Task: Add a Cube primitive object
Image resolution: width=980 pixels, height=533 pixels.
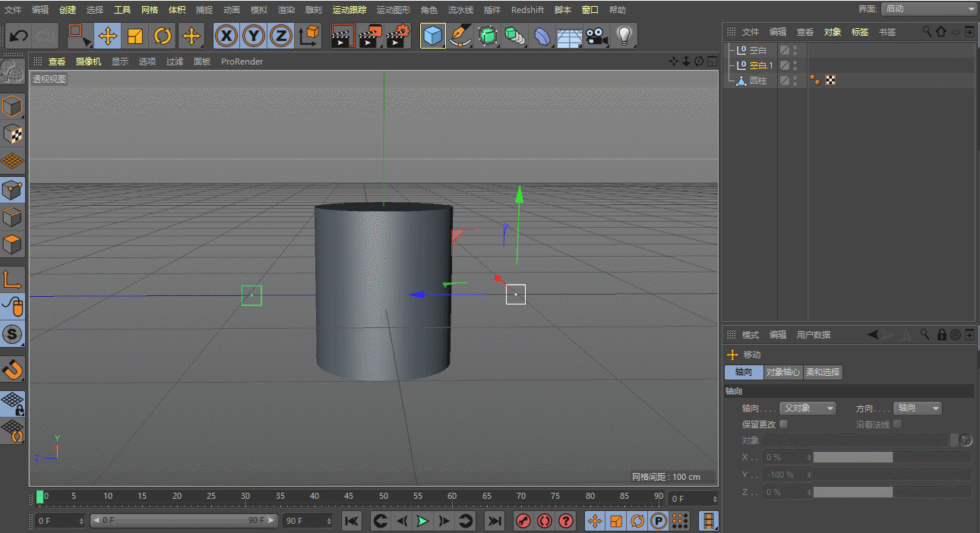Action: click(433, 36)
